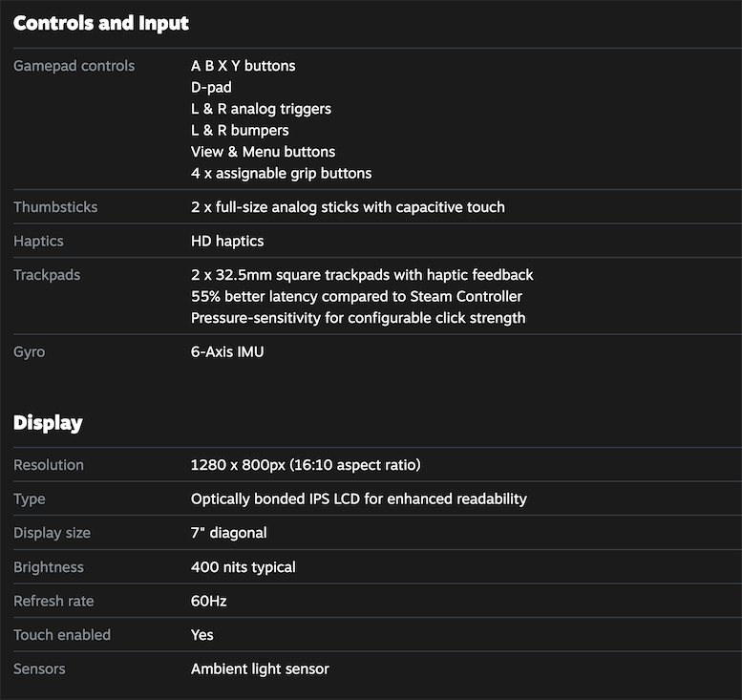This screenshot has height=700, width=742.
Task: Click the Controls and Input heading
Action: 101,23
